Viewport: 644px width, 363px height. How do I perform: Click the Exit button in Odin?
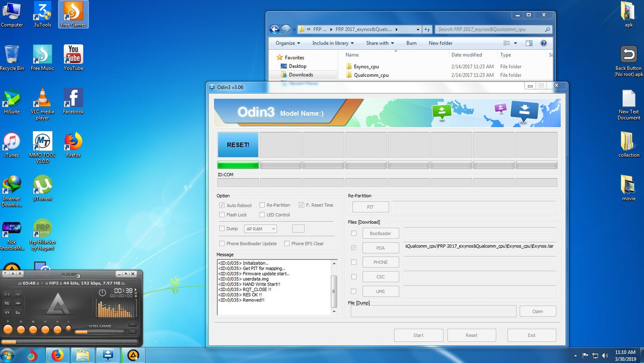point(532,335)
